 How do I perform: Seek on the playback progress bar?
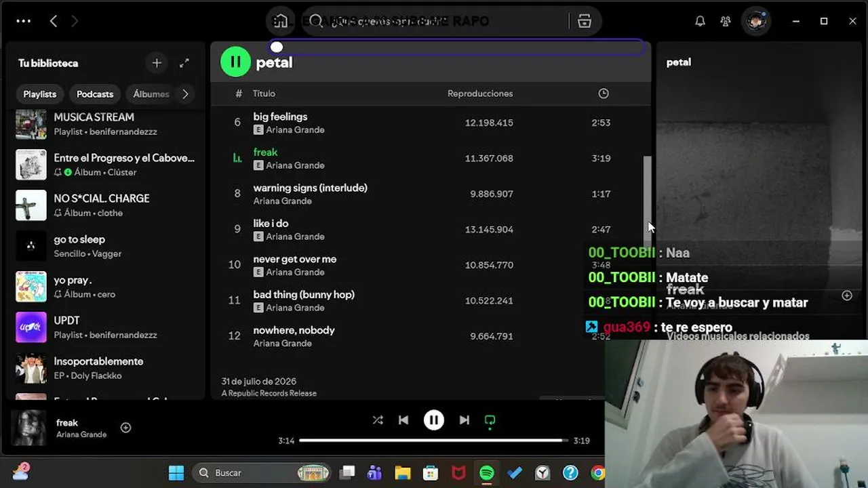tap(433, 441)
